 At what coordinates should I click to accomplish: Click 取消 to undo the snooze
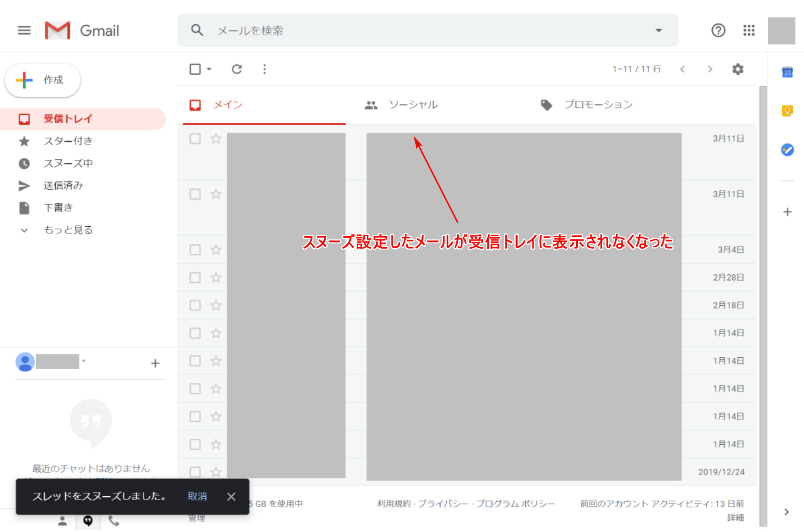197,496
